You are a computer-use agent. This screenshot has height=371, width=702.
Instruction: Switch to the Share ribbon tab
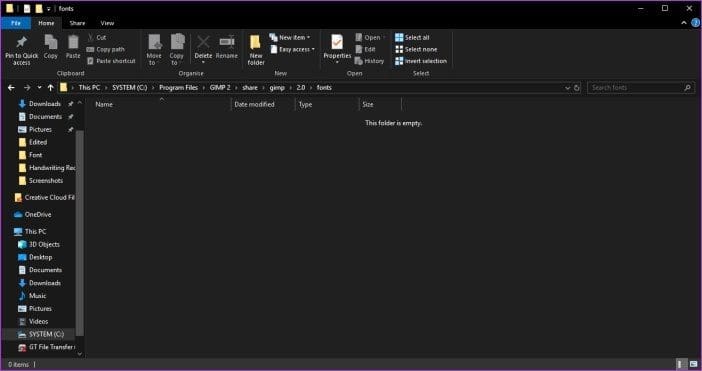click(x=77, y=23)
